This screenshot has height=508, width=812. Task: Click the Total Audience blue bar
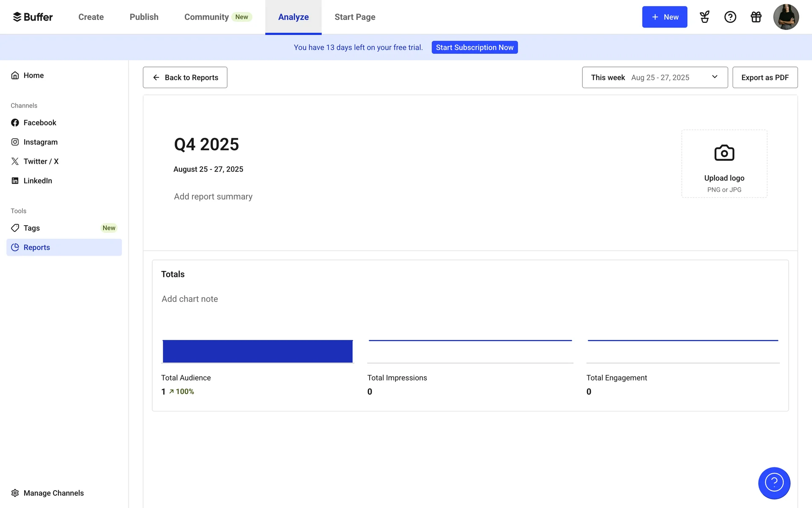point(258,351)
